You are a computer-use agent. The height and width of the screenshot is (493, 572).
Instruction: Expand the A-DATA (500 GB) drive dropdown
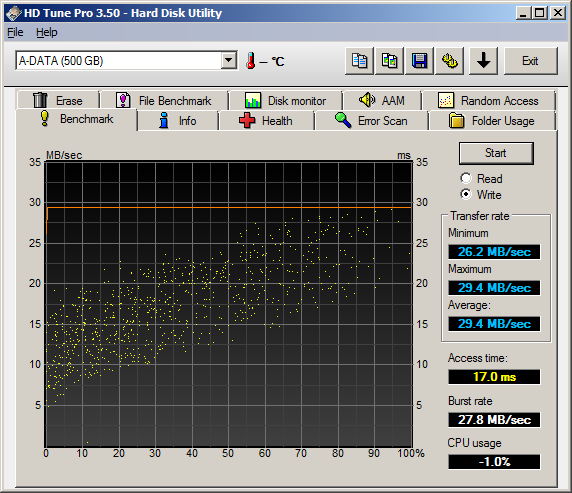point(229,60)
